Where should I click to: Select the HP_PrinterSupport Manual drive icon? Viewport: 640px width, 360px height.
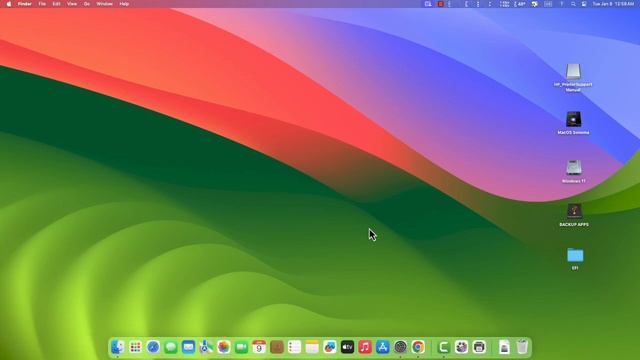(573, 72)
